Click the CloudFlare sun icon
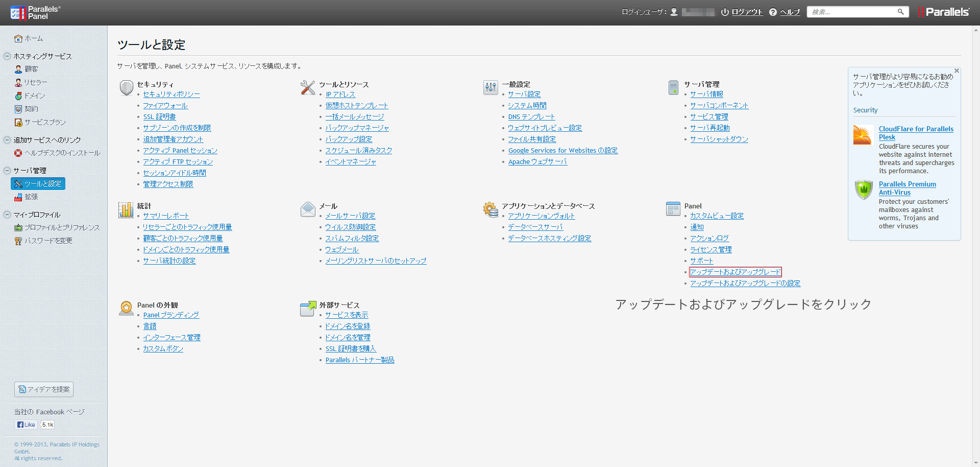 [863, 135]
